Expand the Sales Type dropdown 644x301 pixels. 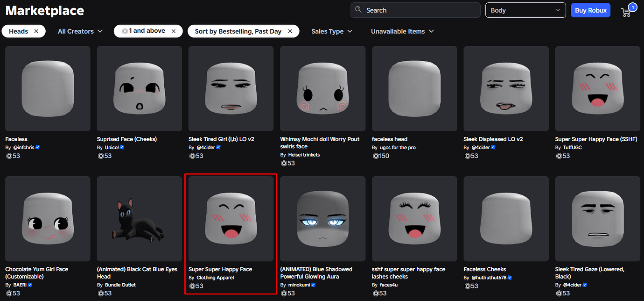(332, 31)
